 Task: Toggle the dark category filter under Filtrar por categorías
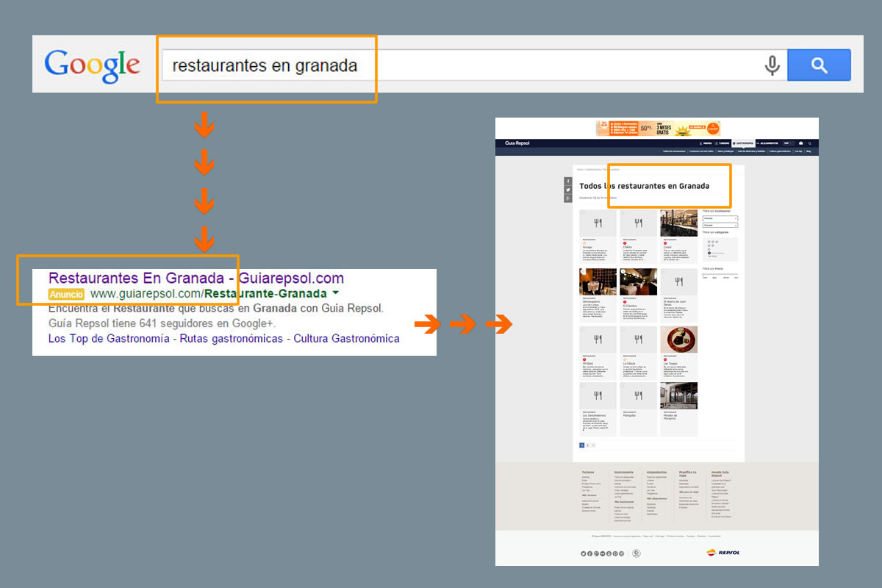click(x=709, y=253)
